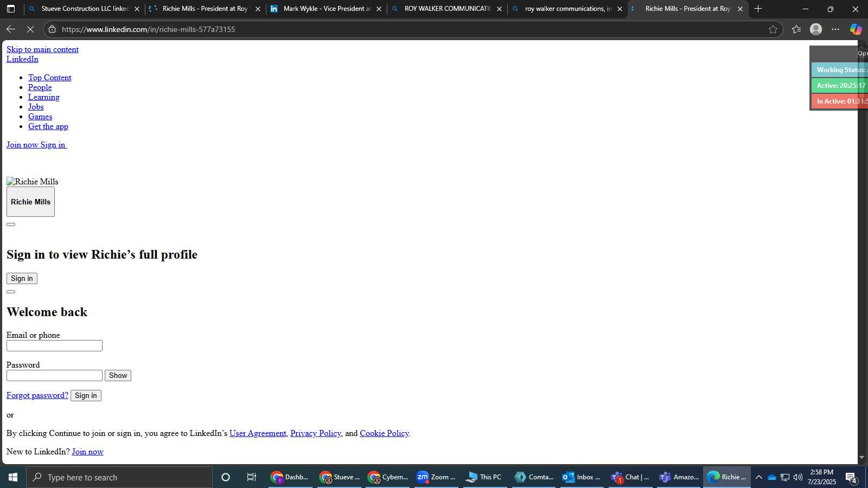Click Join now Sign in link
Screen dimensions: 868x488
[36, 145]
